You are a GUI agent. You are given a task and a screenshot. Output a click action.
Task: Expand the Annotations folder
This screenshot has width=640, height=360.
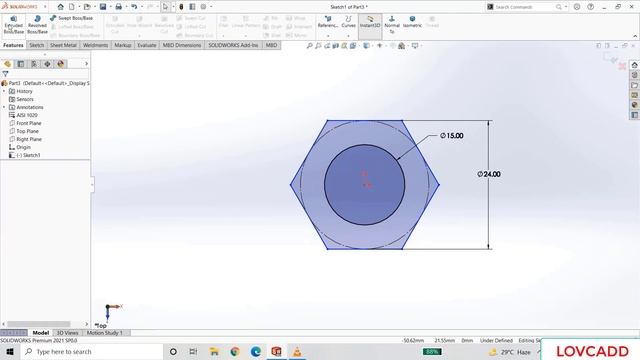pyautogui.click(x=4, y=107)
